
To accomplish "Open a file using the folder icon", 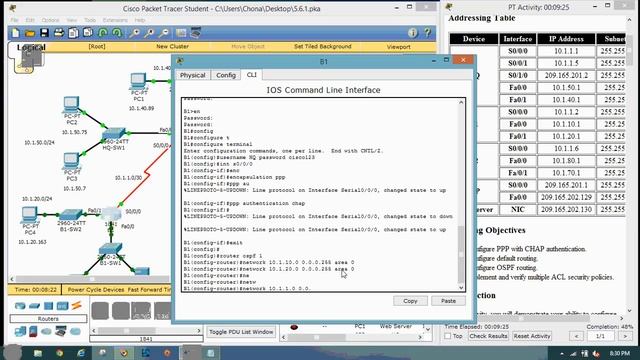I will pyautogui.click(x=30, y=33).
